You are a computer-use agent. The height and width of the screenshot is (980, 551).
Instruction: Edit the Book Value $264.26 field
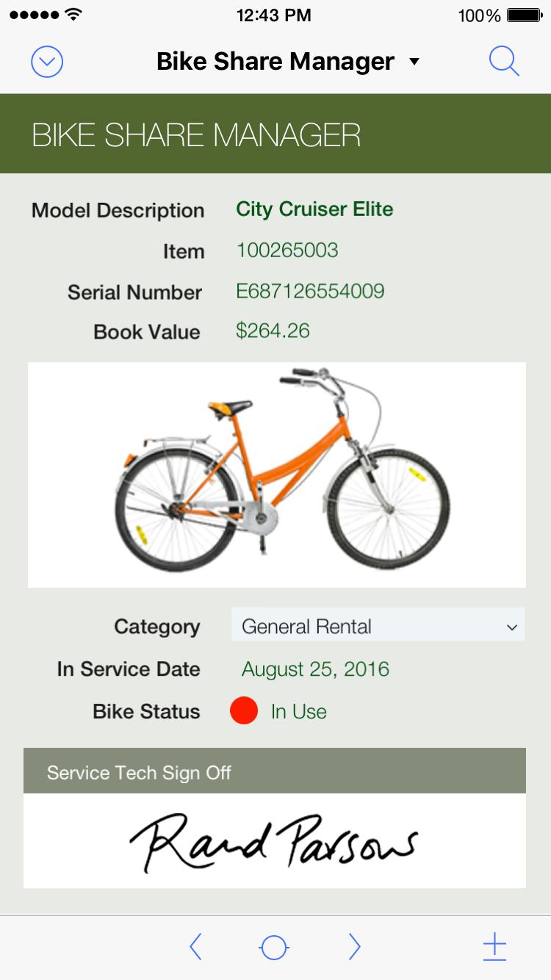click(x=273, y=331)
